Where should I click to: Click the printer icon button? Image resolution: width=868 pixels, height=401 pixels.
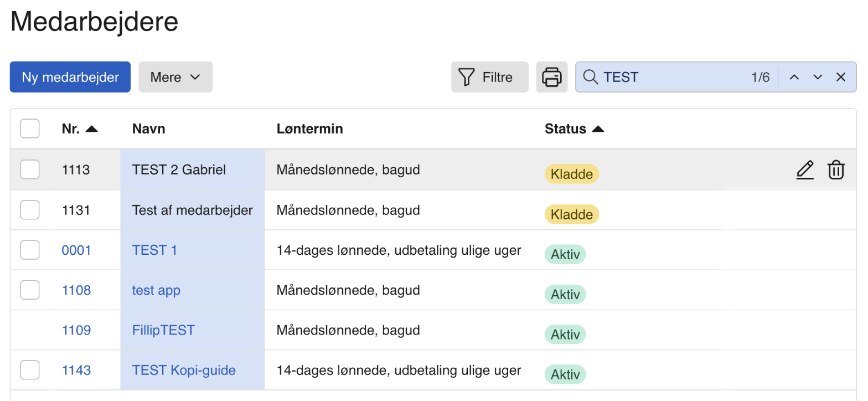coord(551,77)
